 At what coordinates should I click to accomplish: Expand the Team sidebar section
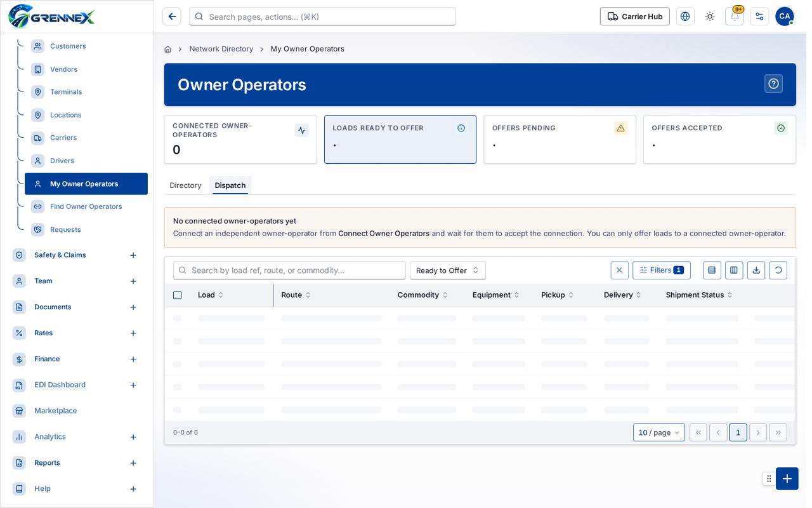[133, 281]
